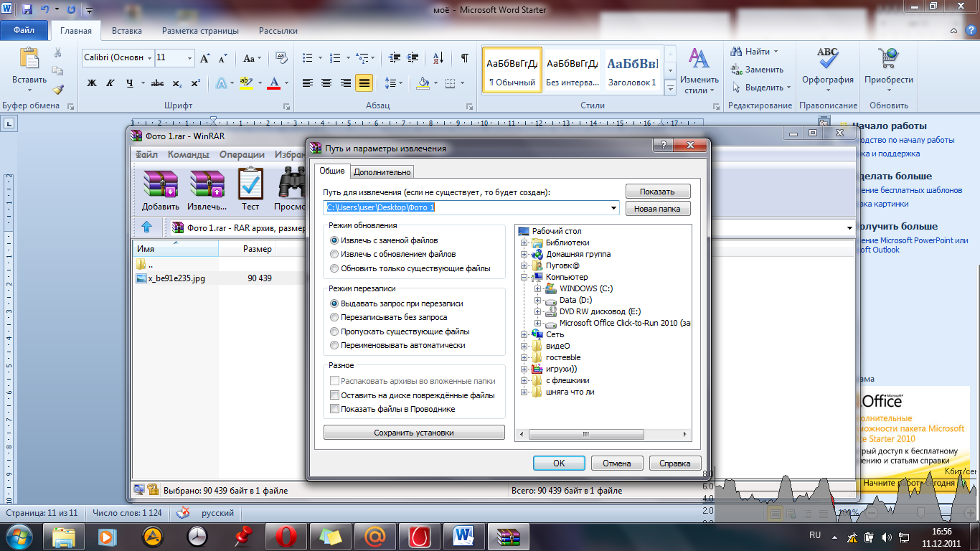Expand the Data (D:) drive node
The image size is (980, 551).
point(538,300)
